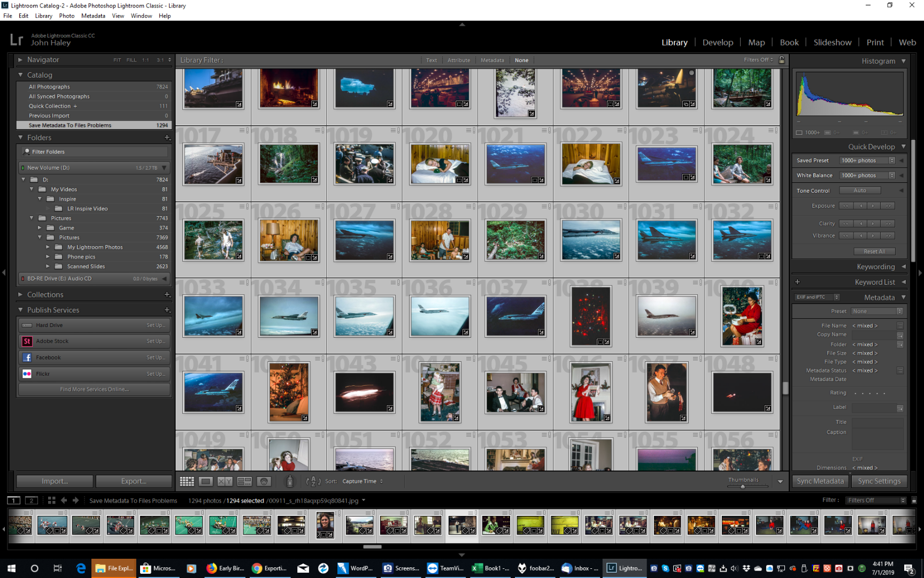Toggle the second window display button 2
Viewport: 924px width, 578px height.
tap(32, 500)
